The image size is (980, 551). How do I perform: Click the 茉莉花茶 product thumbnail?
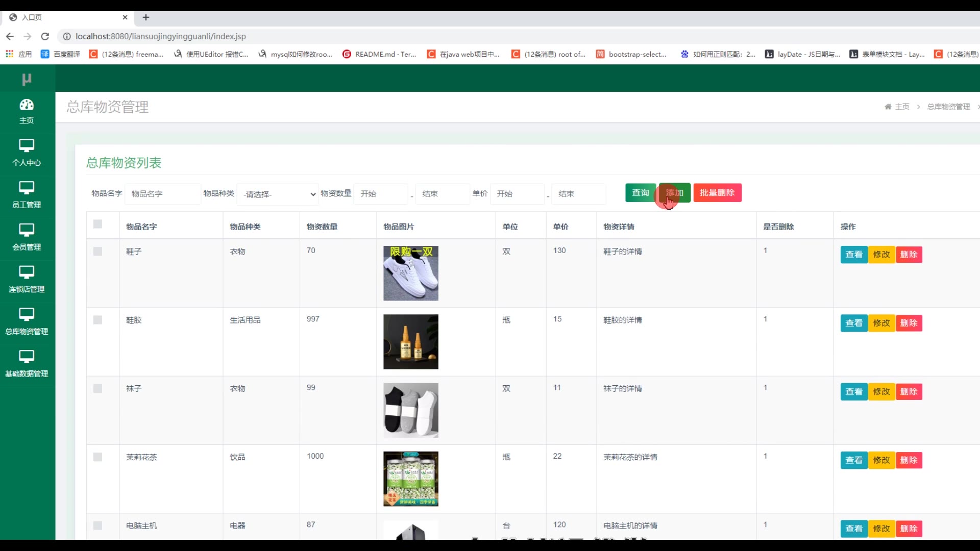pos(410,479)
